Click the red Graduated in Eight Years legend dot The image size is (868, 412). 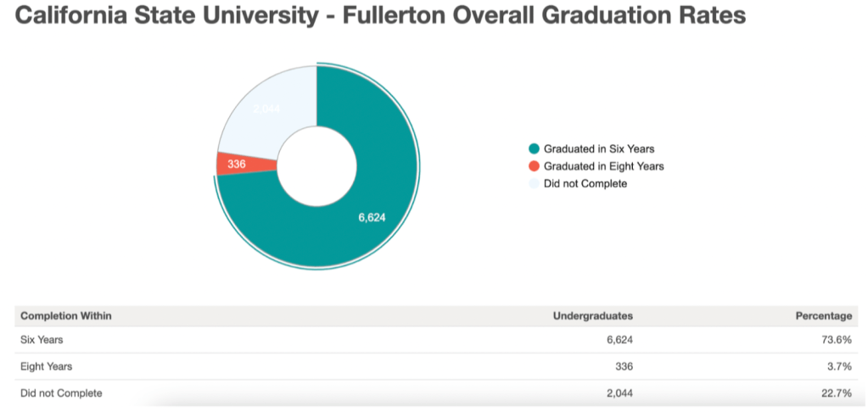(x=533, y=166)
